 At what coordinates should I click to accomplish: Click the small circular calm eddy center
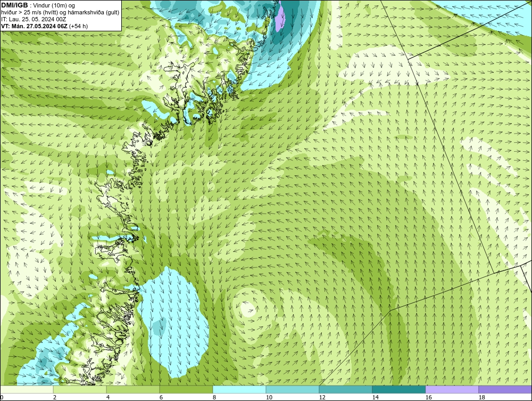(248, 308)
